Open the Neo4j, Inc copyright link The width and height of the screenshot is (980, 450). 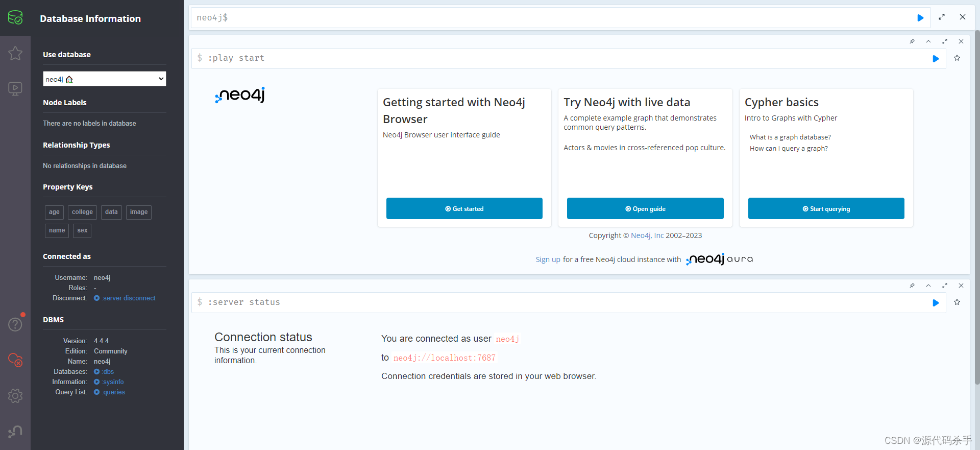[x=647, y=235]
